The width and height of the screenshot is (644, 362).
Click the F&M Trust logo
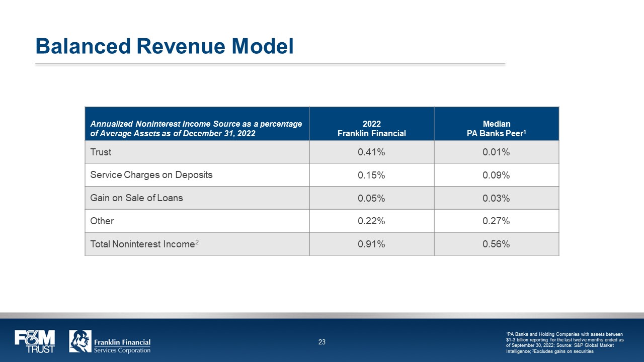coord(35,341)
